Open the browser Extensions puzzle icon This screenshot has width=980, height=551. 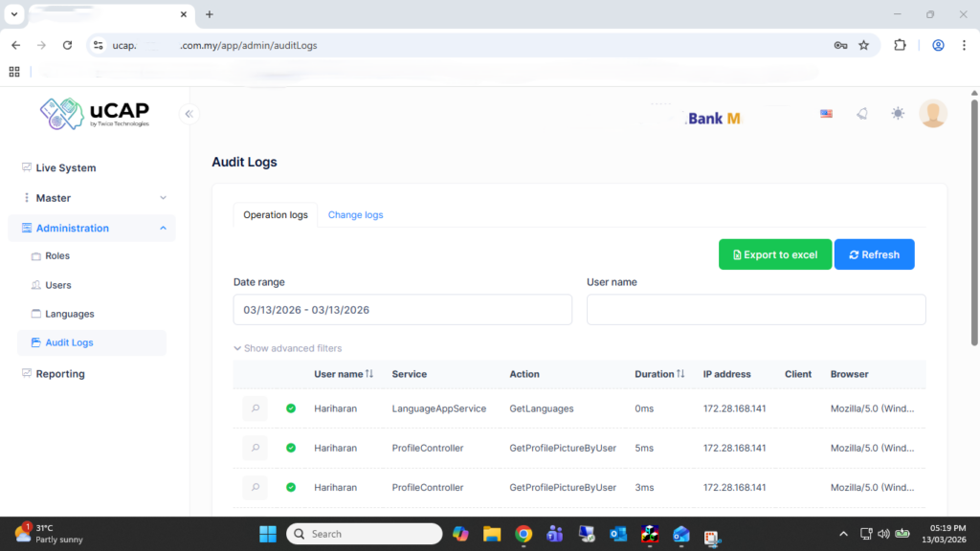coord(900,45)
